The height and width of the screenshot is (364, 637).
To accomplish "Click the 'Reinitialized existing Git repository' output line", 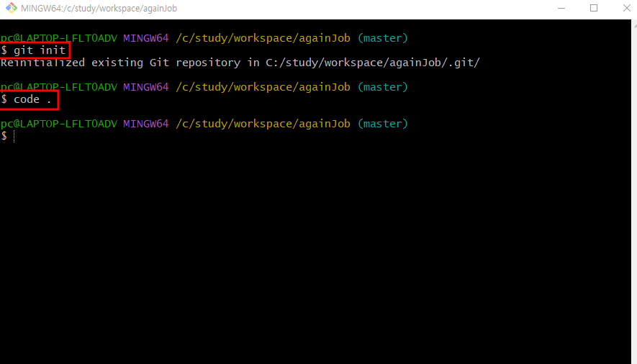I will point(240,63).
